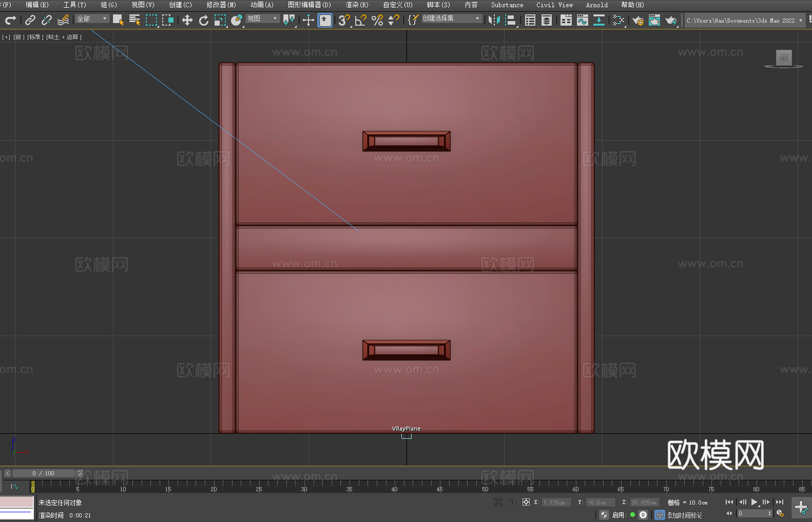
Task: Toggle Absolute/Offset transform type-in mode
Action: click(526, 502)
